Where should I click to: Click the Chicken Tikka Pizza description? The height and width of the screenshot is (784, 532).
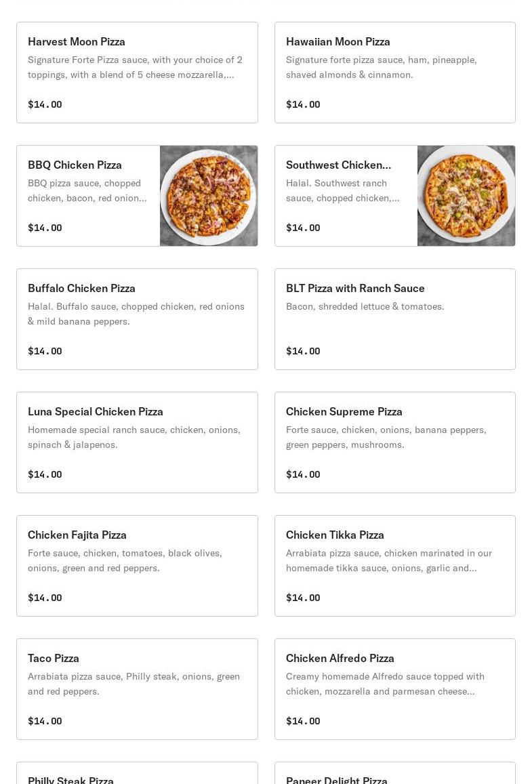(x=389, y=560)
